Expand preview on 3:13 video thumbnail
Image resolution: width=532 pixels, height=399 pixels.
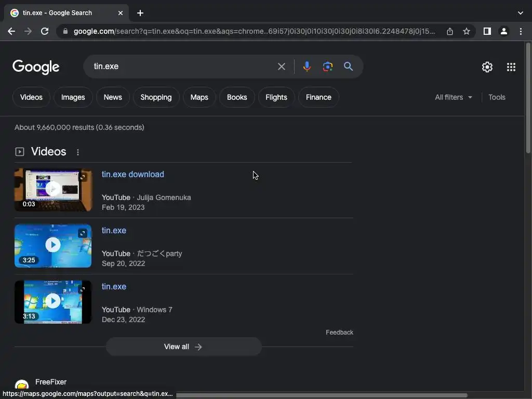pos(83,289)
